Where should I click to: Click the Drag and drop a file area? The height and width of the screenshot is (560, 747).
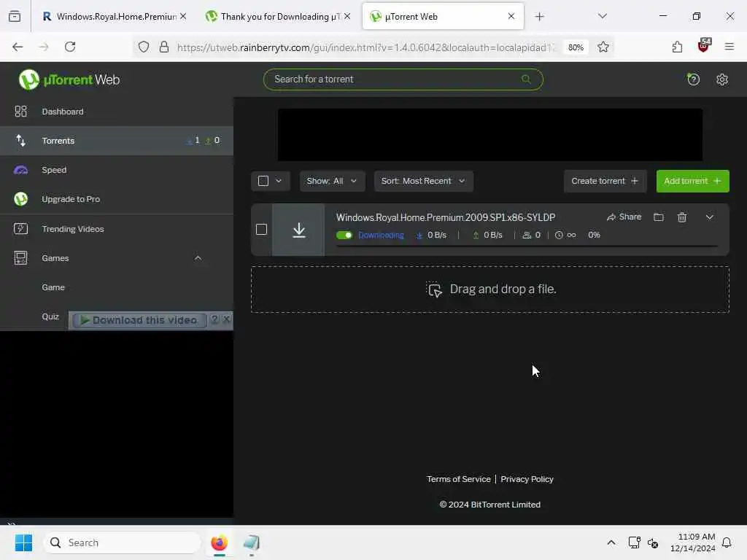coord(489,289)
